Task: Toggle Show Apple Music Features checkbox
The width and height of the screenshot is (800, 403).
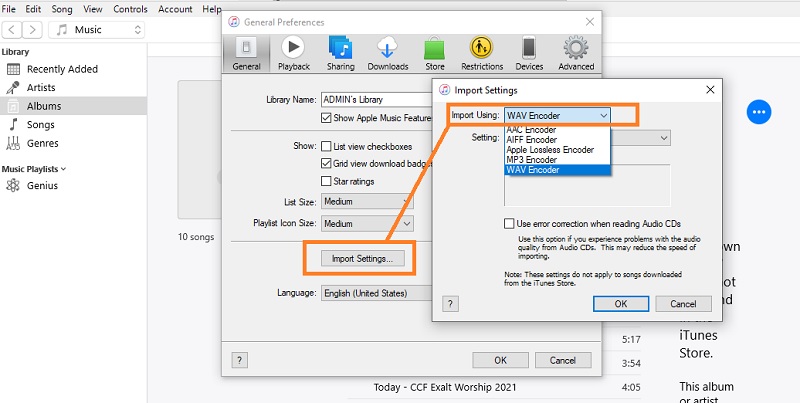Action: [326, 118]
